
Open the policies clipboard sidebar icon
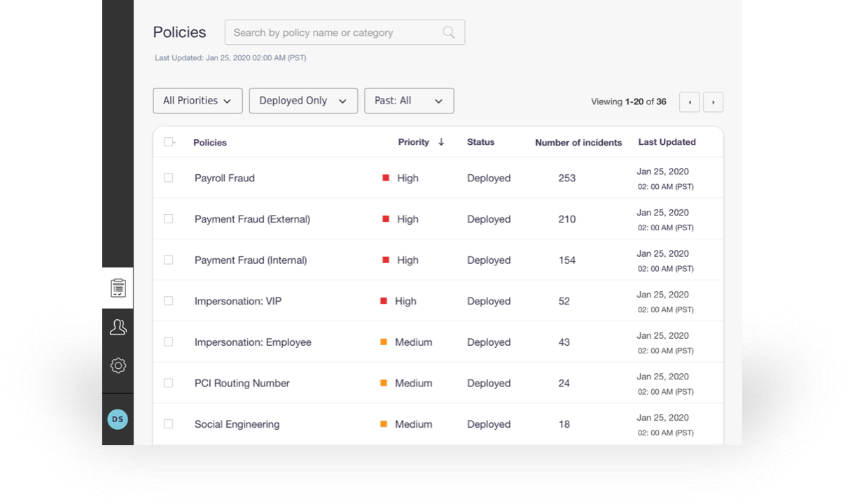tap(118, 288)
